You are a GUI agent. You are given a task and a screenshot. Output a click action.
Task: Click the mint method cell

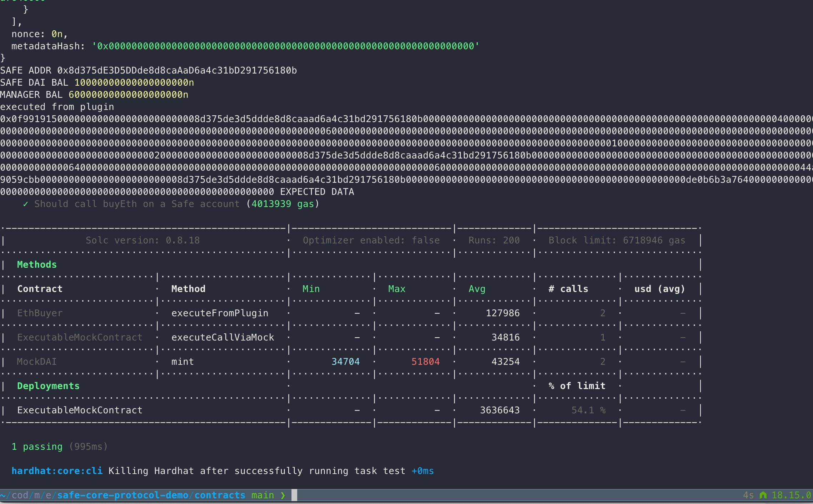(183, 362)
